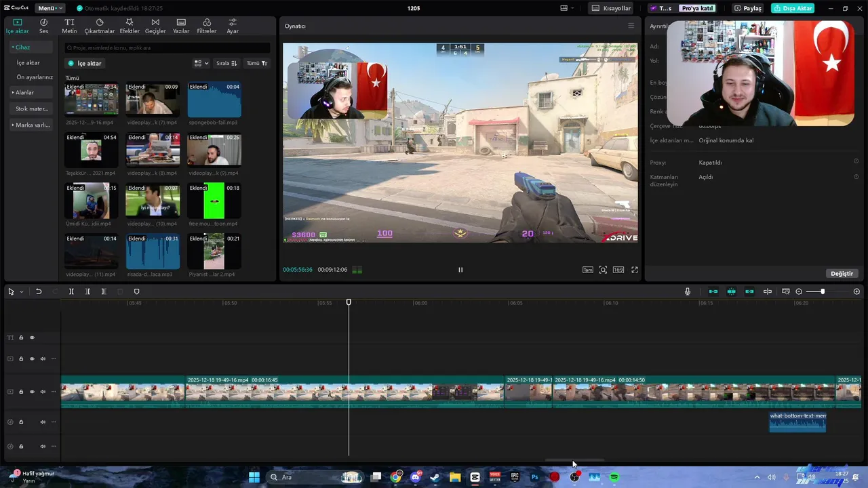Open the Tümü filter menu
Screen dimensions: 868x488
click(257, 63)
